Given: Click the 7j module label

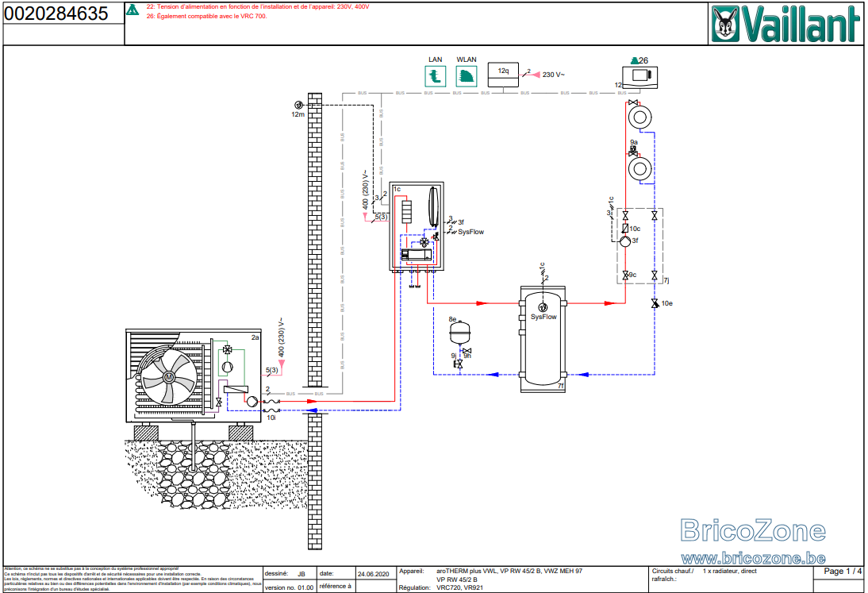Looking at the screenshot, I should (666, 280).
